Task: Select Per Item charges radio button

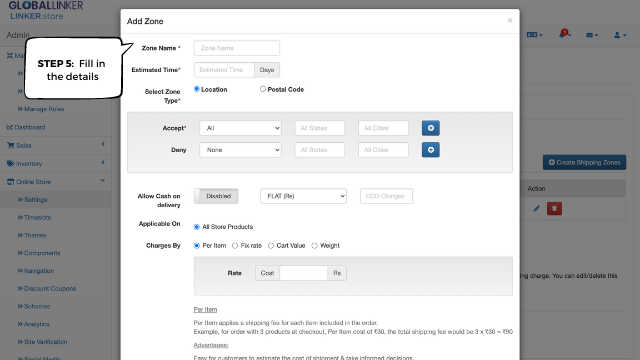Action: (197, 246)
